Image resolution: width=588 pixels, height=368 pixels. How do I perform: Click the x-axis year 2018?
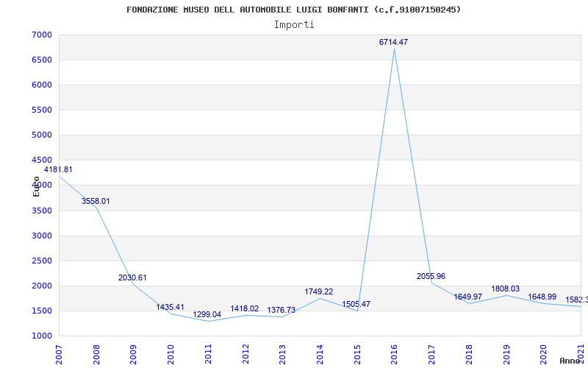[469, 355]
